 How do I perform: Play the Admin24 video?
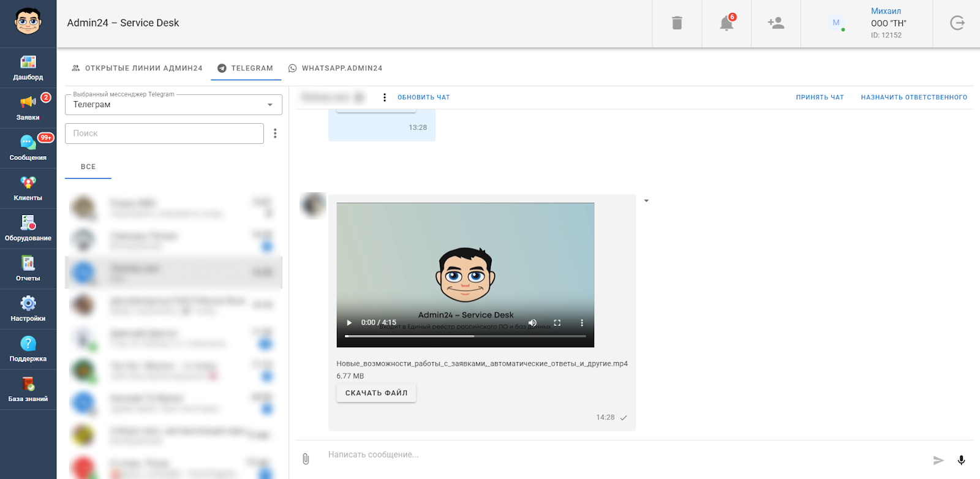(x=349, y=323)
